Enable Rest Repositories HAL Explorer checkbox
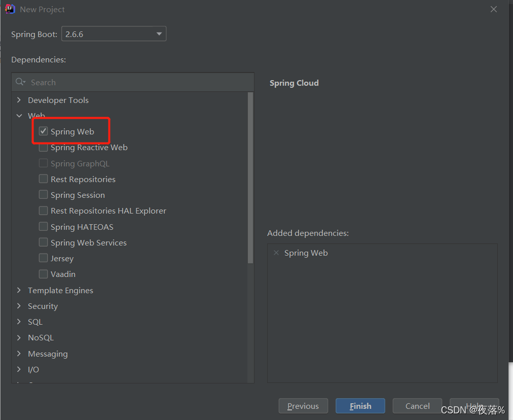513x420 pixels. [43, 211]
